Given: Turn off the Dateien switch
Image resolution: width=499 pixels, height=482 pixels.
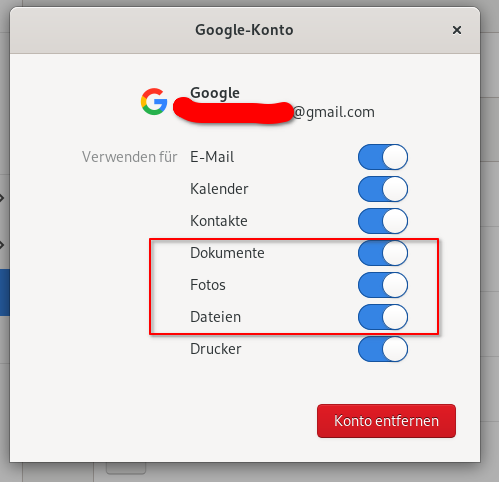Looking at the screenshot, I should coord(383,317).
